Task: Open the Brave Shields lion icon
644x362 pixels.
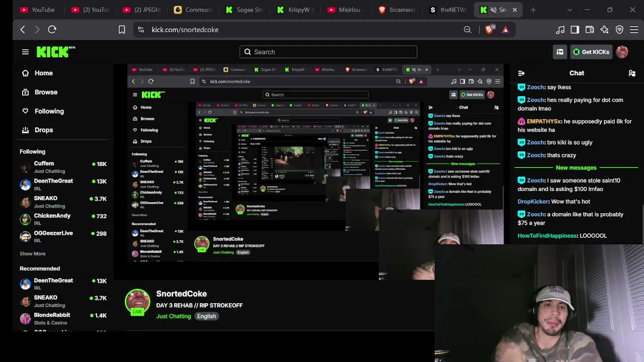Action: tap(489, 30)
